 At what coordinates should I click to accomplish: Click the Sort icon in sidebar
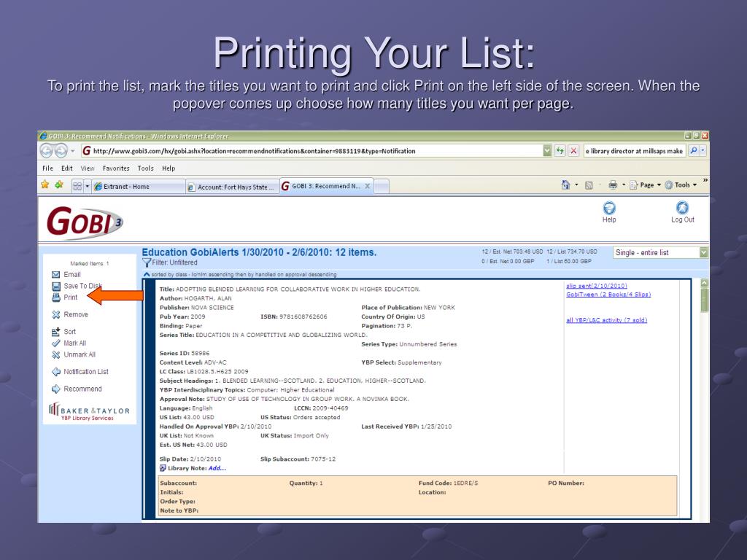(x=55, y=332)
